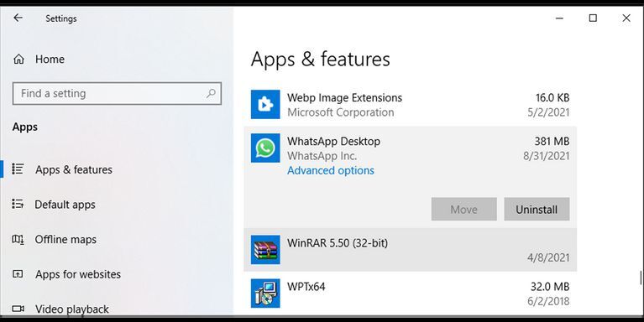Click the Microsoft Corporation publisher text

point(341,112)
